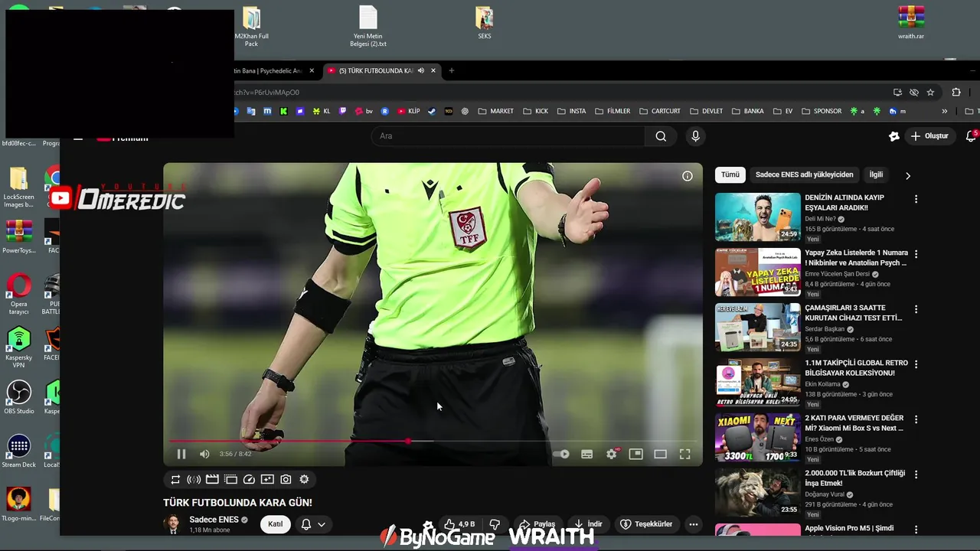Click the video info icon in player corner
980x551 pixels.
point(688,176)
